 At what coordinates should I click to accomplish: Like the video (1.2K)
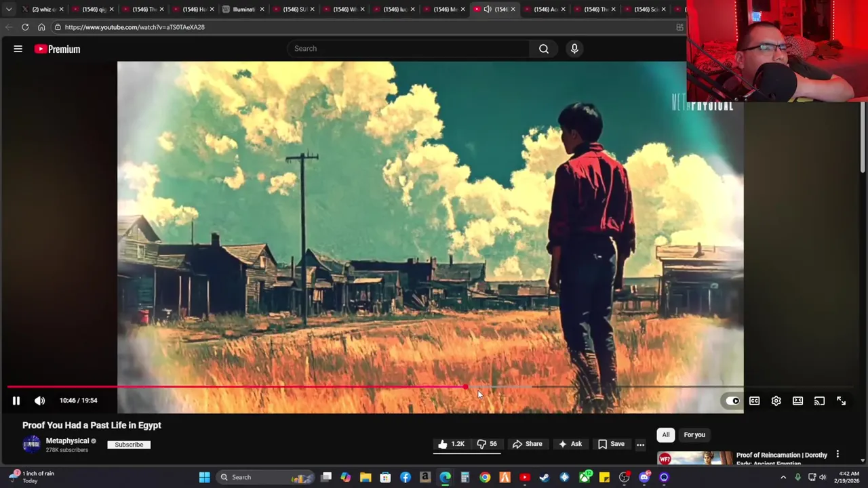click(451, 444)
